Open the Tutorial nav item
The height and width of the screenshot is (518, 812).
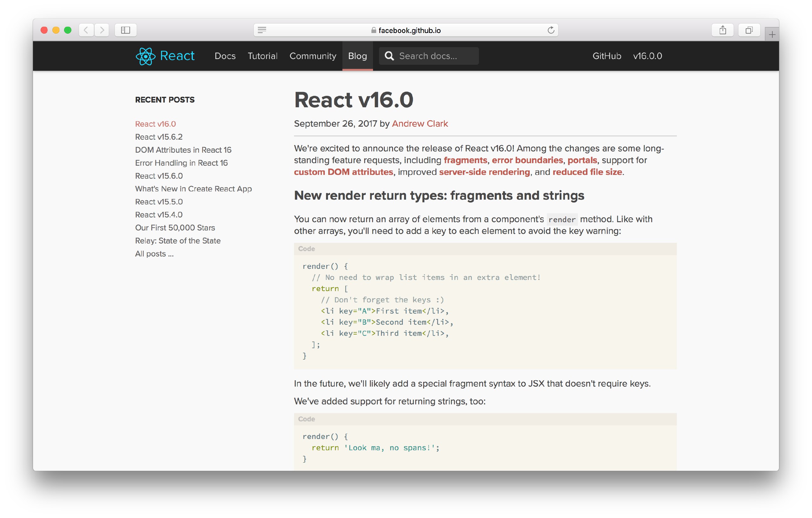click(x=262, y=56)
